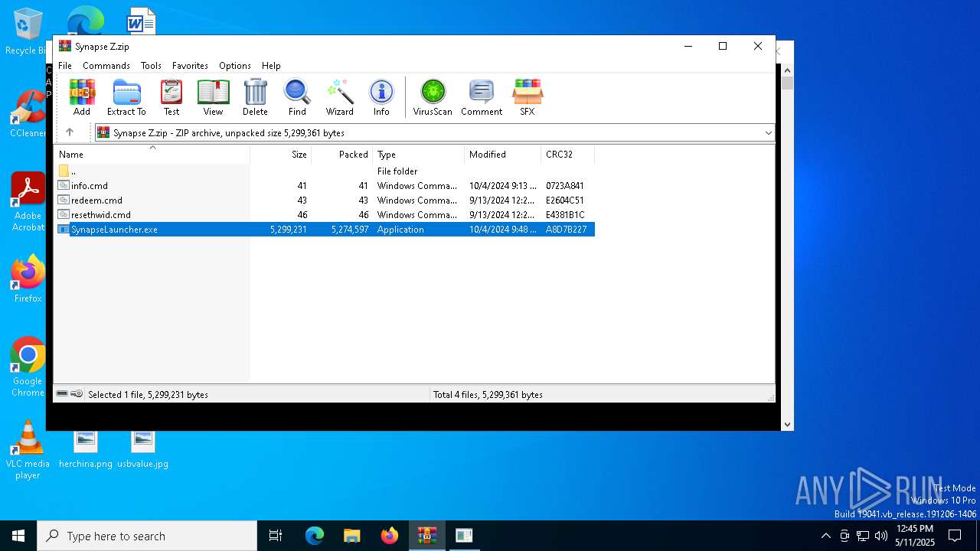
Task: Click CRC32 value E2604C51
Action: pos(565,200)
